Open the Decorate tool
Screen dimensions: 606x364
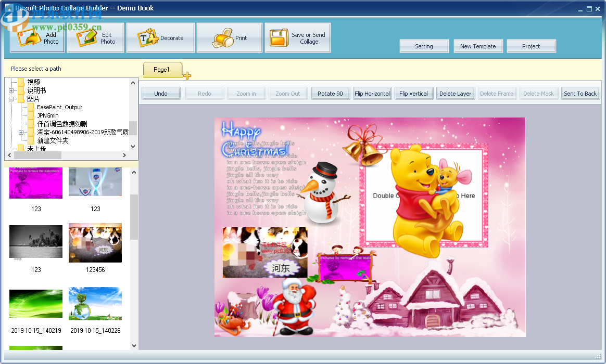(x=160, y=37)
